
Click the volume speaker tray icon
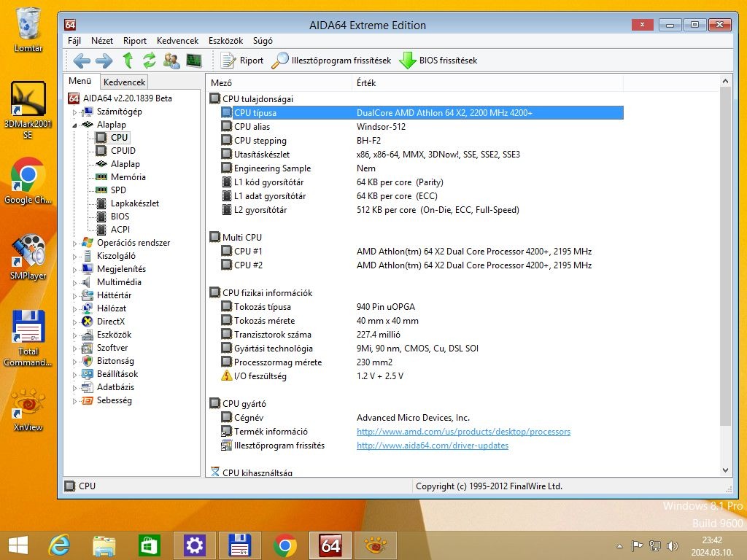pos(672,545)
